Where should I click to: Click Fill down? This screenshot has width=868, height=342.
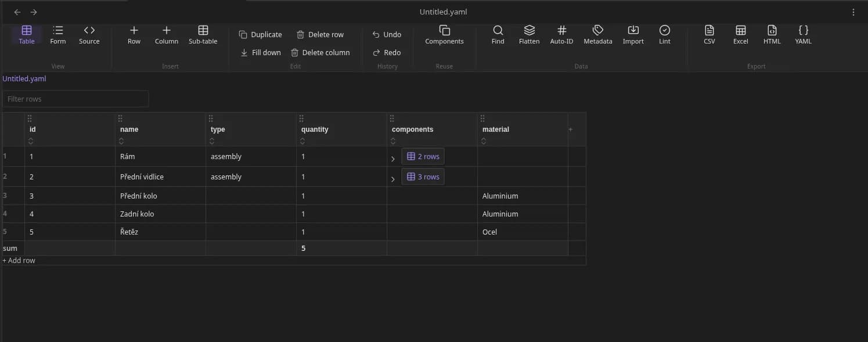pos(261,53)
